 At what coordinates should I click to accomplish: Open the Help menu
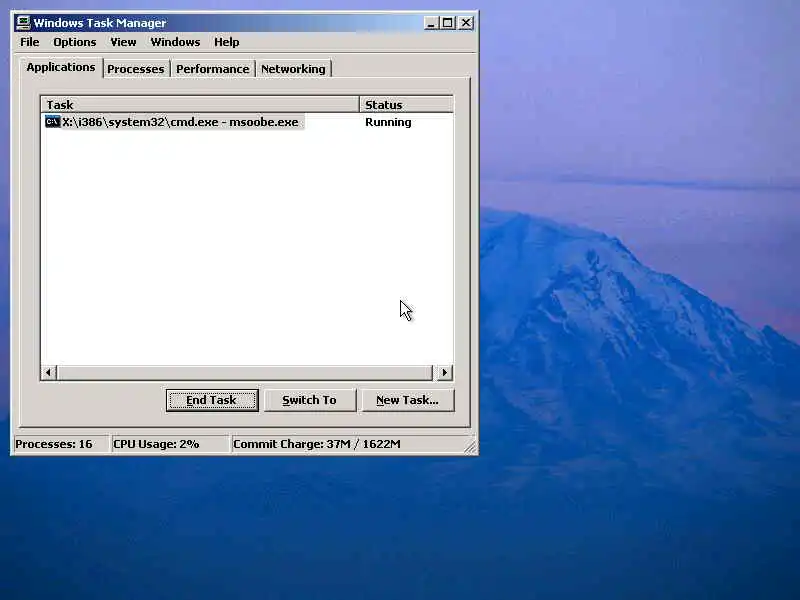pos(227,42)
